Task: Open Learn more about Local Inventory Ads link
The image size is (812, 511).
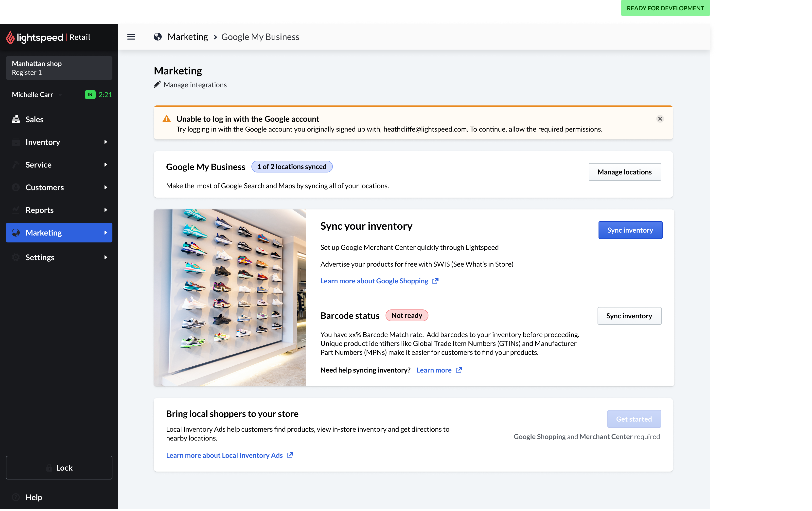Action: click(224, 455)
